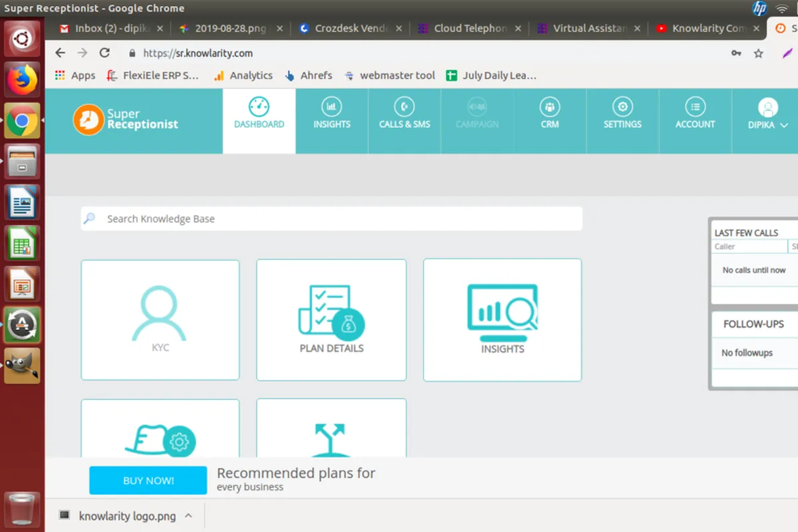This screenshot has width=798, height=532.
Task: Click the Super Receptionist logo
Action: tap(126, 120)
